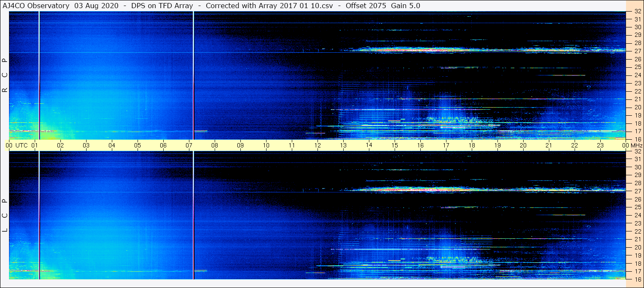Pick the "12" hour label on time axis

tap(318, 145)
